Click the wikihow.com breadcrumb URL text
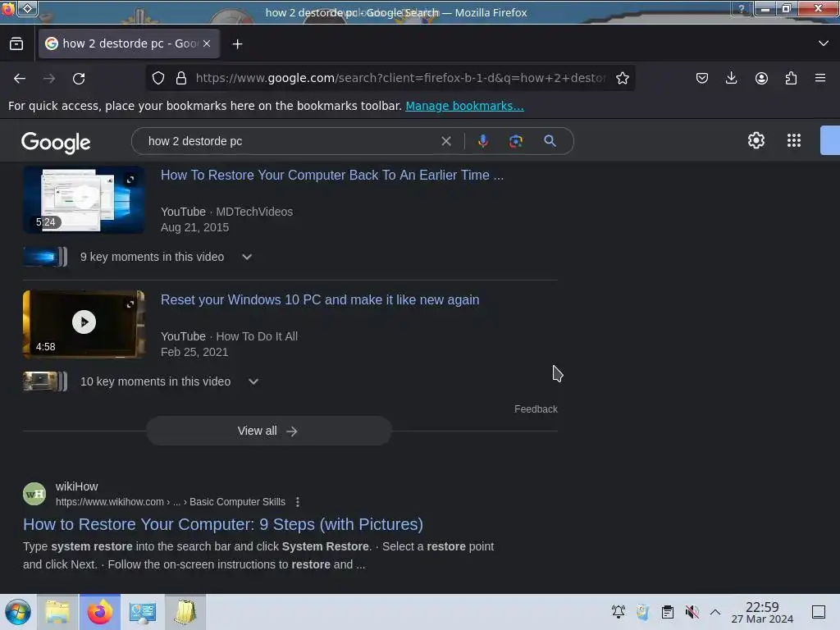 pyautogui.click(x=171, y=502)
